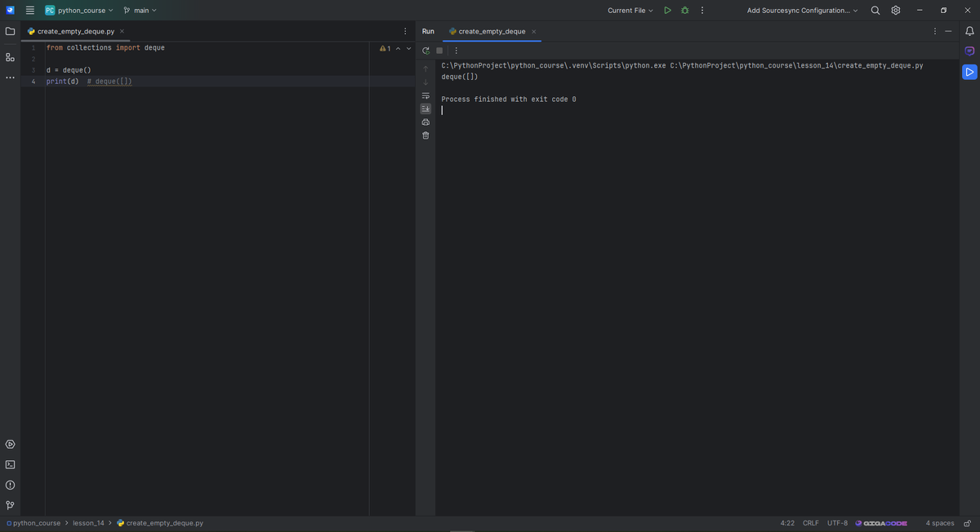Click deque([]) console output line
Image resolution: width=980 pixels, height=532 pixels.
tap(460, 77)
